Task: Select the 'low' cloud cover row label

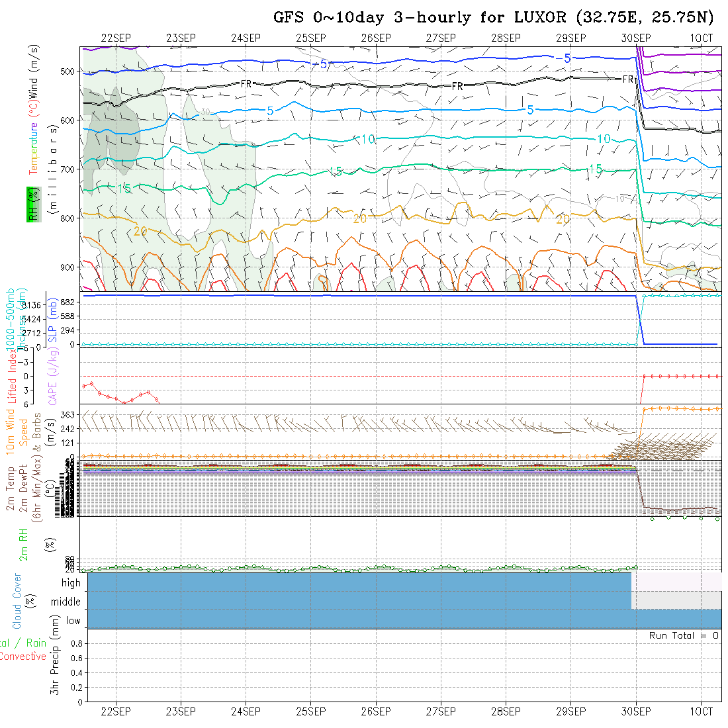Action: pos(73,621)
